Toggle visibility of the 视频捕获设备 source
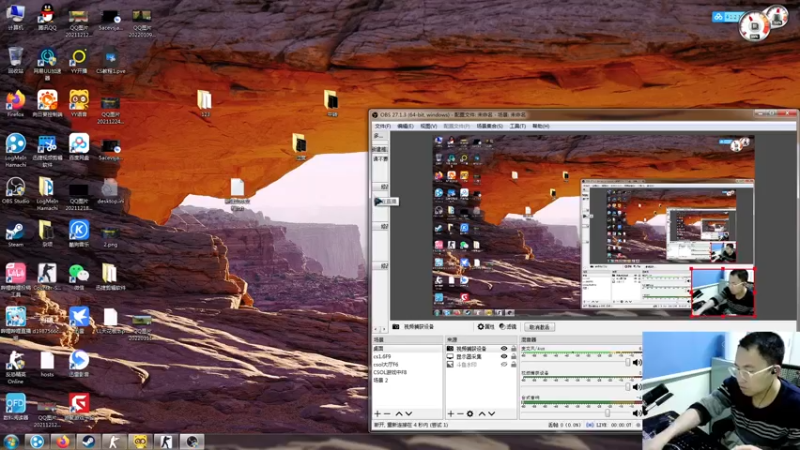Image resolution: width=800 pixels, height=450 pixels. click(504, 348)
